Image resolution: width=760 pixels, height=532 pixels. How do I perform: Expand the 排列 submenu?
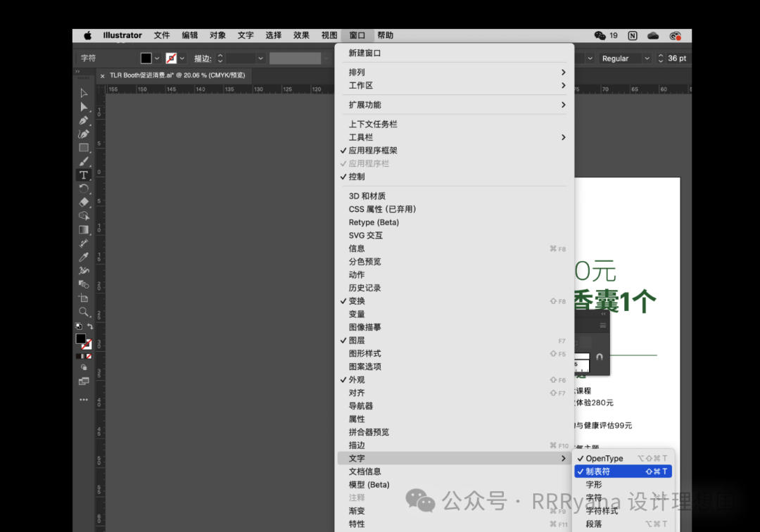tap(454, 72)
